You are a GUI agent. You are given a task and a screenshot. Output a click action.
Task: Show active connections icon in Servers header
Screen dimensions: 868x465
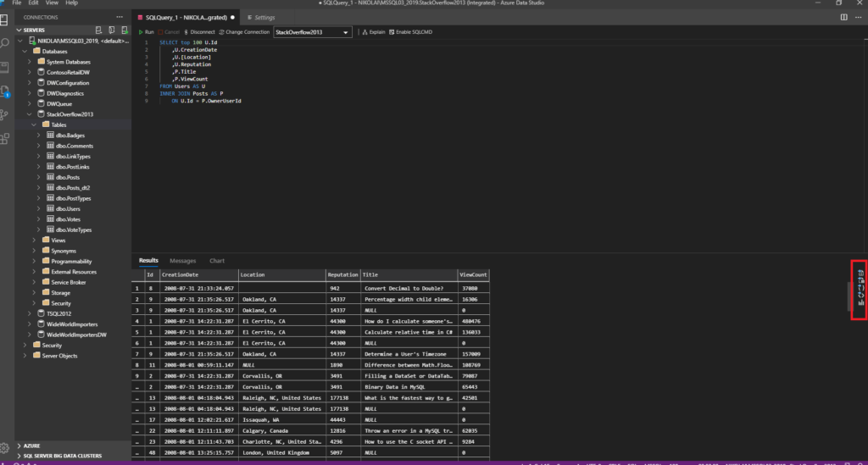125,30
